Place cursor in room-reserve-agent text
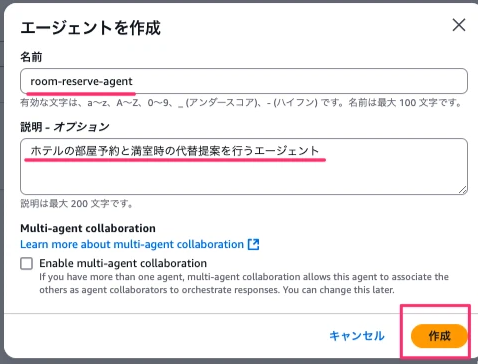 coord(81,81)
